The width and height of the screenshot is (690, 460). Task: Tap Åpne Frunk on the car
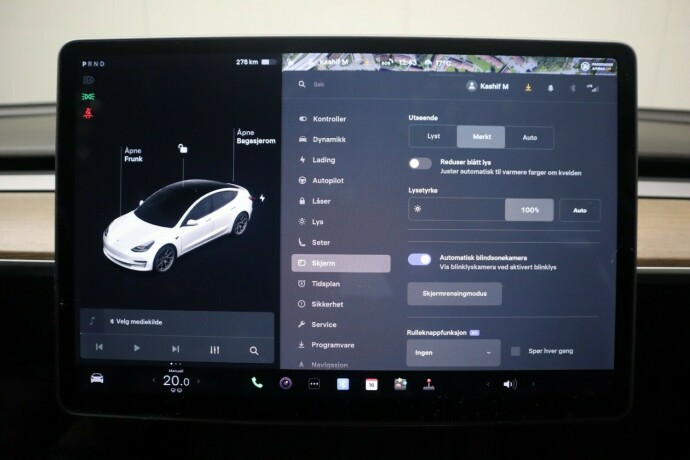pos(133,155)
